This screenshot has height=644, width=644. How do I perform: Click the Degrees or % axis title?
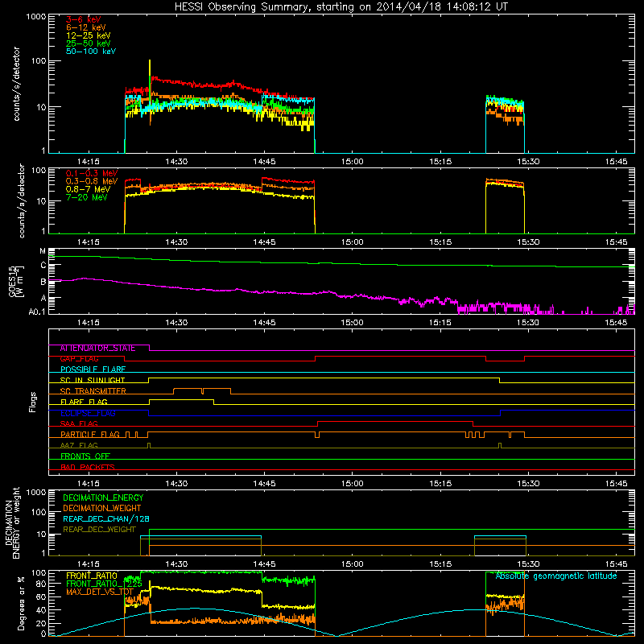pyautogui.click(x=21, y=604)
